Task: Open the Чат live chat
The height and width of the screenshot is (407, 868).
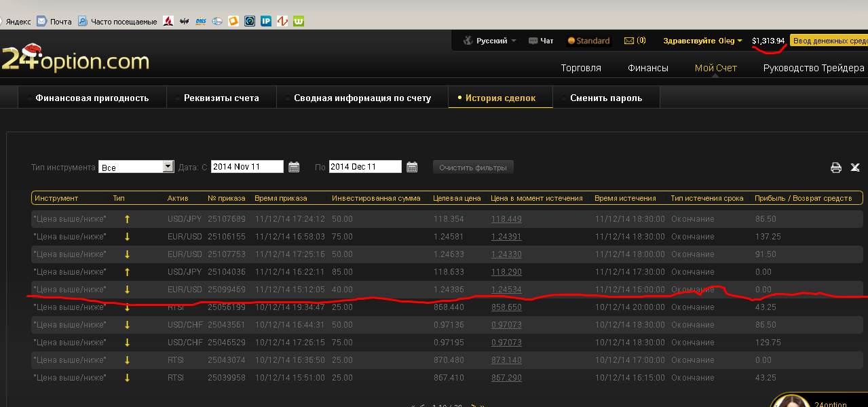Action: click(x=541, y=41)
